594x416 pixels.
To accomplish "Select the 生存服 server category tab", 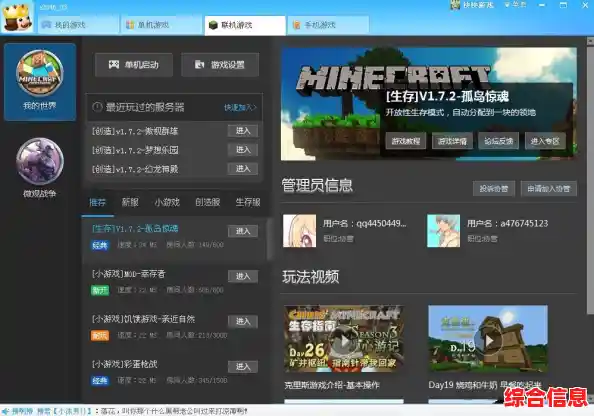I will click(x=248, y=202).
